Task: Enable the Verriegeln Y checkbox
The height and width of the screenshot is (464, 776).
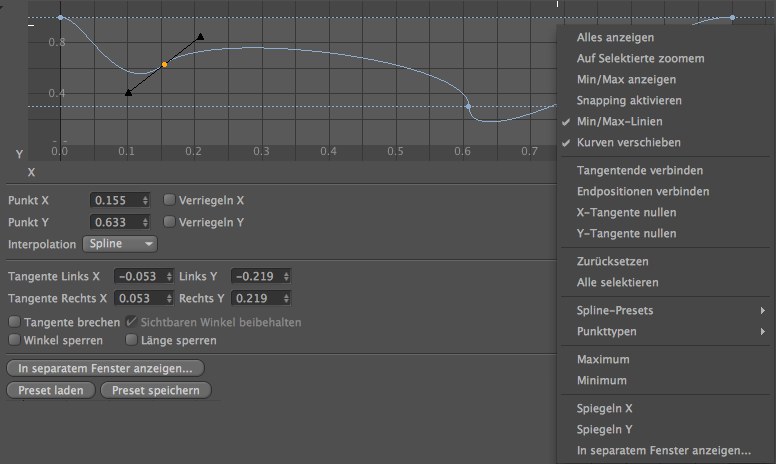Action: pos(169,221)
